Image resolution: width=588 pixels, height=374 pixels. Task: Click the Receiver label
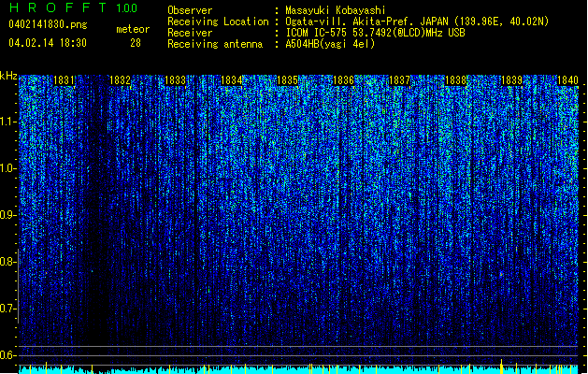point(190,33)
